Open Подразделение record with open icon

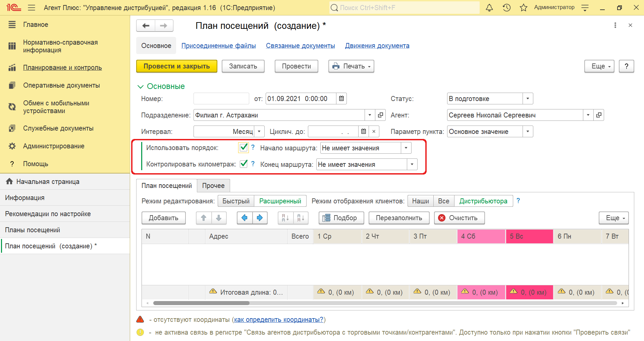click(380, 115)
